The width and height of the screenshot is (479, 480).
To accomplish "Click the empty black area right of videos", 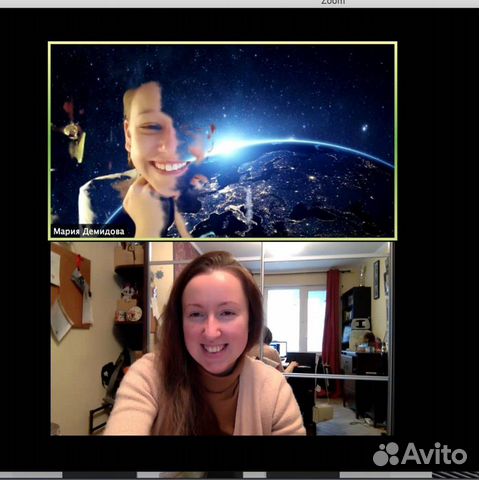I will (x=437, y=233).
